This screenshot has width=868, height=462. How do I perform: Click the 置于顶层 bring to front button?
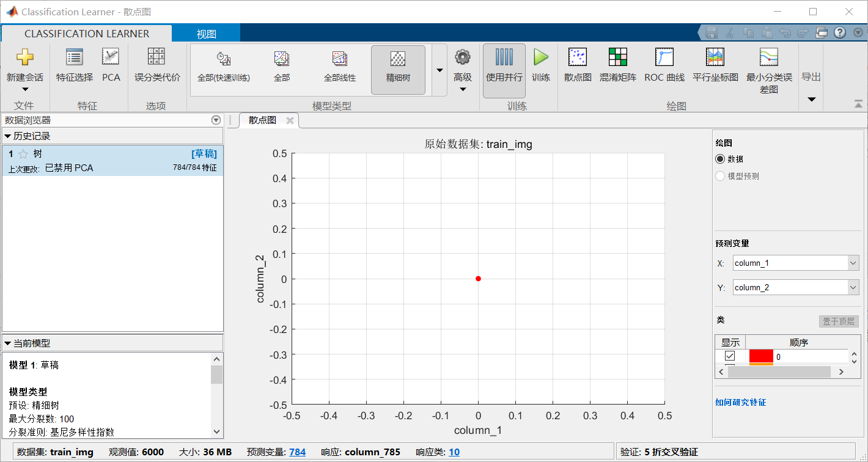click(x=839, y=321)
